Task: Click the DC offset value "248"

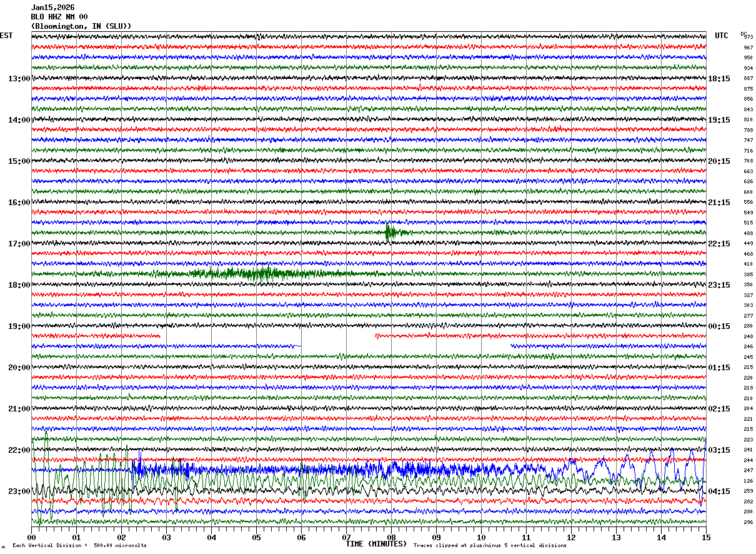Action: click(749, 336)
